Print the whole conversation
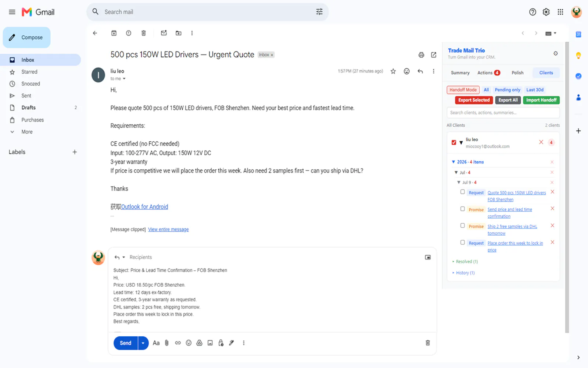 (421, 55)
